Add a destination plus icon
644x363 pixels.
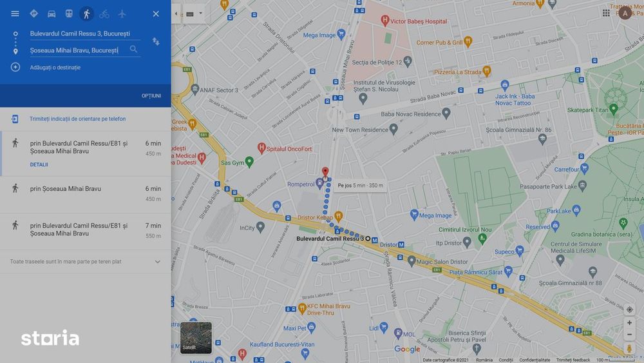[15, 67]
